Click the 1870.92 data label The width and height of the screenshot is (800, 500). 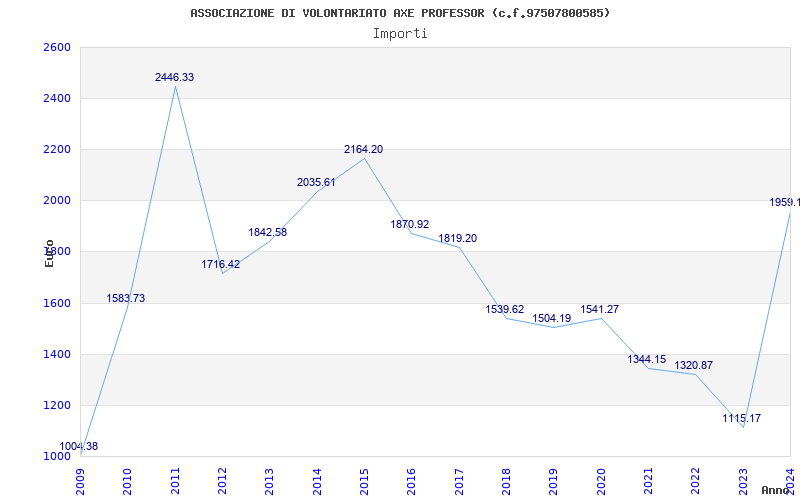(410, 224)
